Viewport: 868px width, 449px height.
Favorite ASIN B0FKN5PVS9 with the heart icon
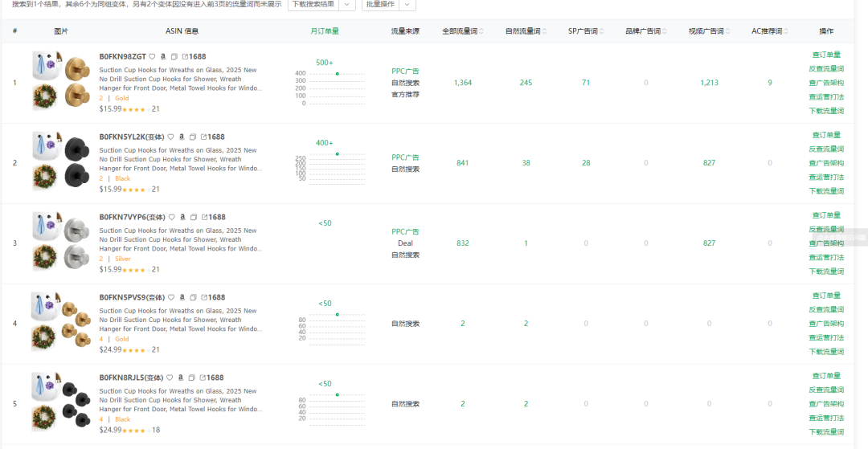click(171, 297)
